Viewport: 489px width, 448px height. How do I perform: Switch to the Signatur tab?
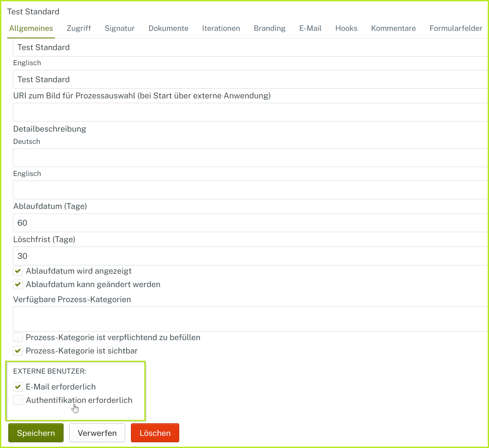(119, 28)
